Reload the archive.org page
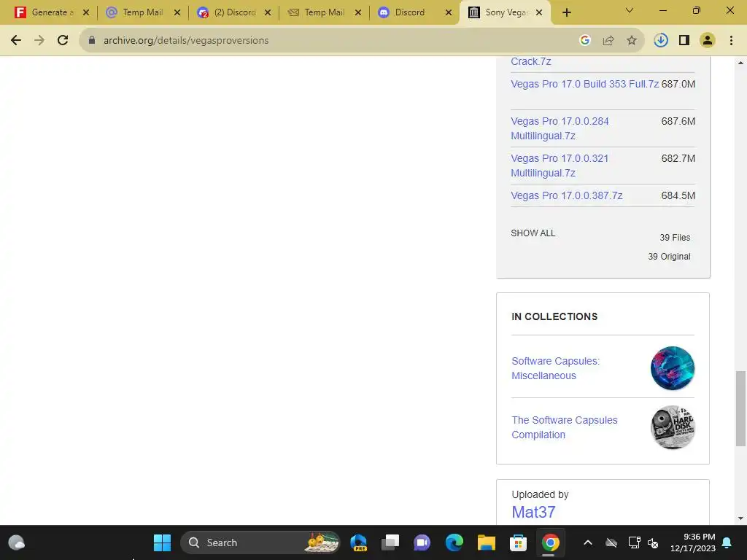The height and width of the screenshot is (560, 747). point(63,41)
